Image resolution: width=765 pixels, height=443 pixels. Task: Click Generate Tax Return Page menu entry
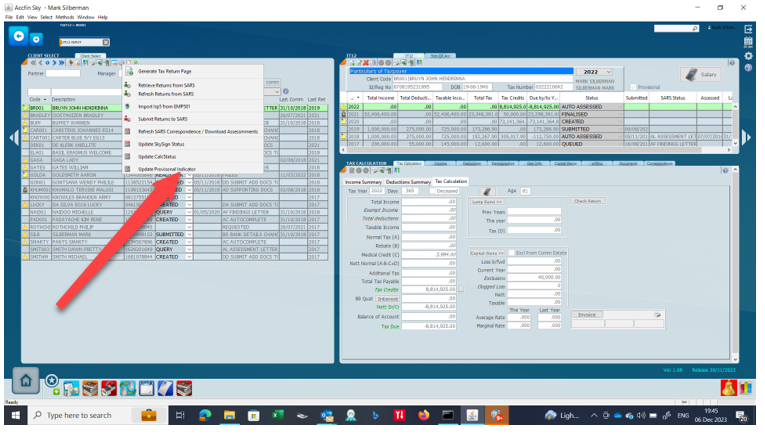point(164,72)
